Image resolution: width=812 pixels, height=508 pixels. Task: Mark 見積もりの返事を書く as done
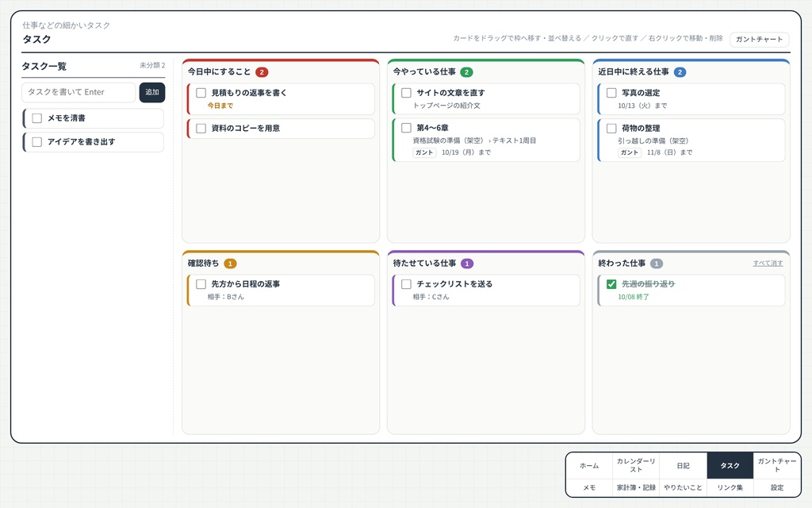point(201,93)
